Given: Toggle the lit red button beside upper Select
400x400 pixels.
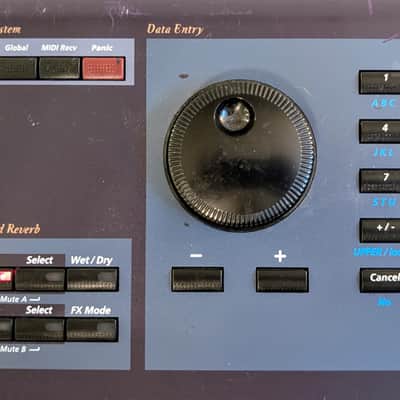Looking at the screenshot, I should [6, 279].
